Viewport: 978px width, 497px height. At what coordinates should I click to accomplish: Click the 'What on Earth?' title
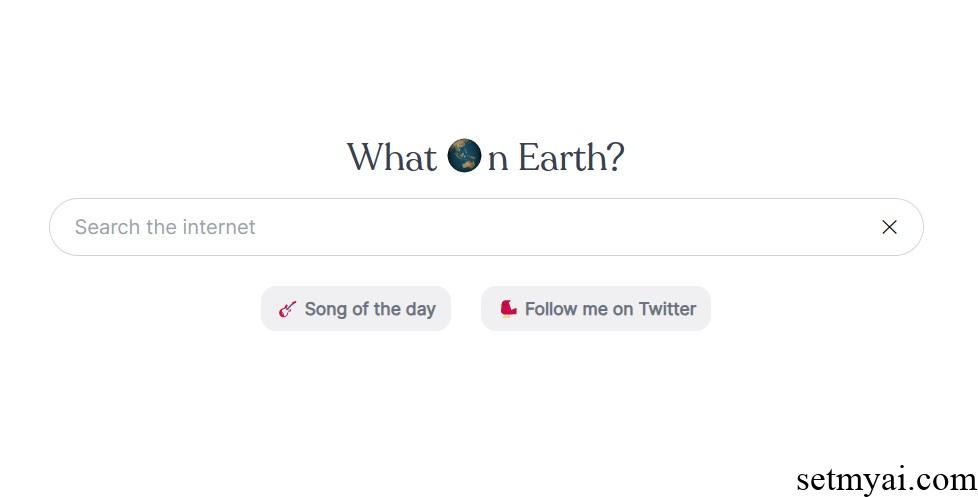486,157
